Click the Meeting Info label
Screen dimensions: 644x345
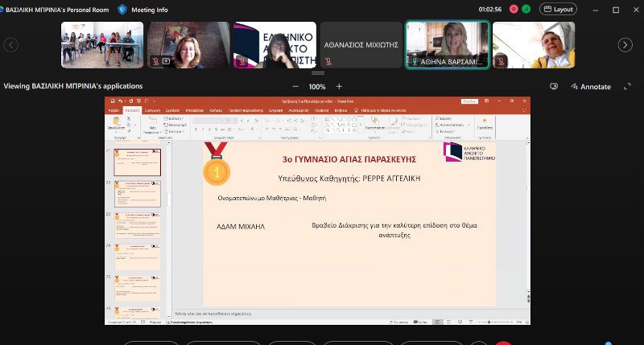150,10
